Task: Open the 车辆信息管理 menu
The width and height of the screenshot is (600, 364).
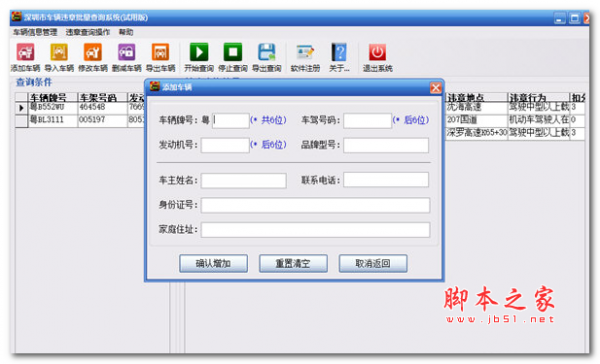Action: pyautogui.click(x=35, y=32)
